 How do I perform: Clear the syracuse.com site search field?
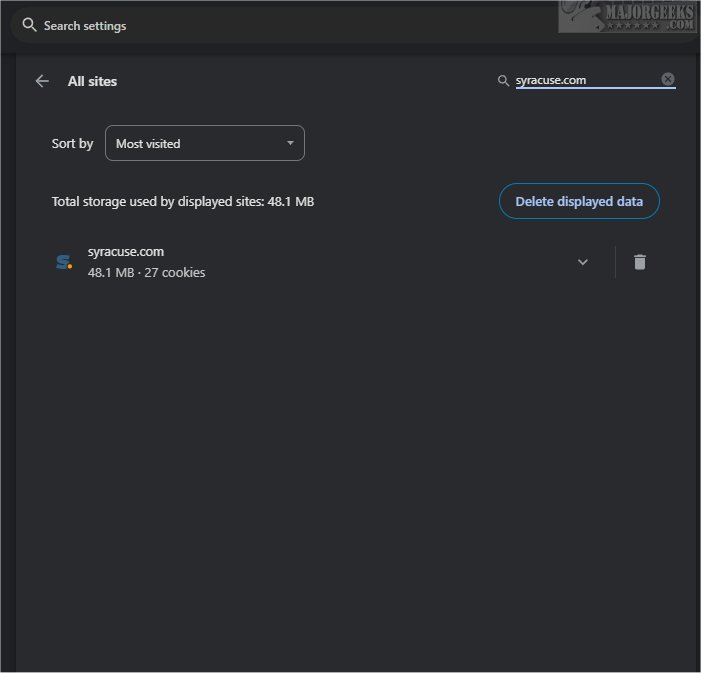667,79
